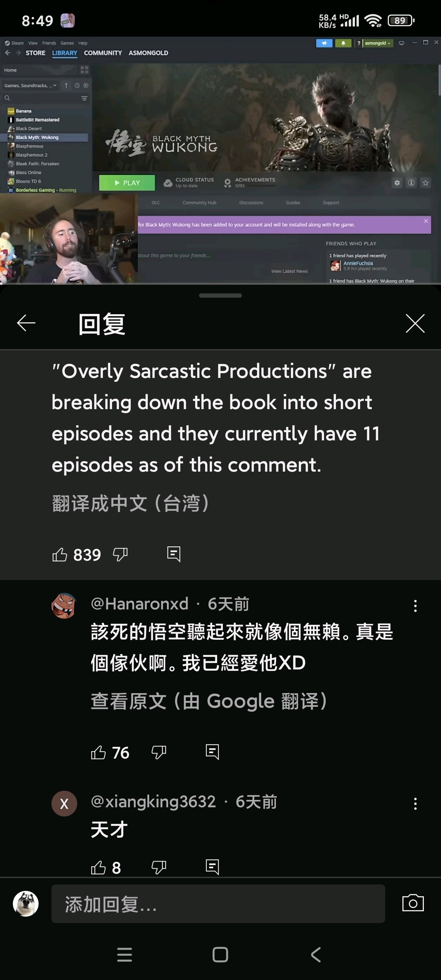Open more options for @Hanaronxd comment

[x=415, y=606]
